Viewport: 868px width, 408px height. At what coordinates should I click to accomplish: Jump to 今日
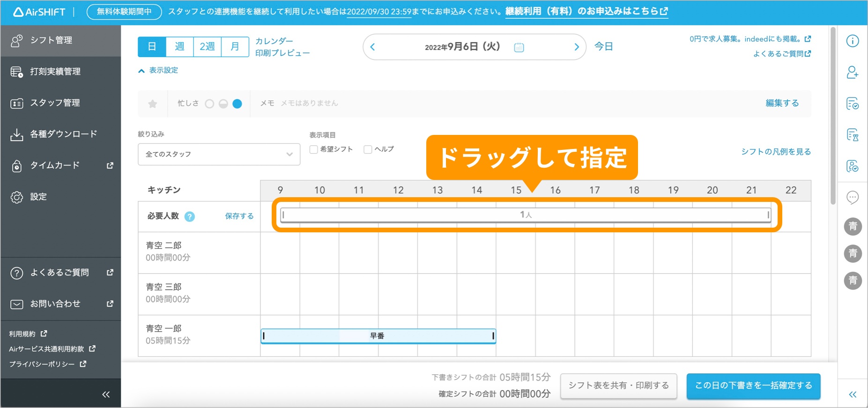click(604, 46)
